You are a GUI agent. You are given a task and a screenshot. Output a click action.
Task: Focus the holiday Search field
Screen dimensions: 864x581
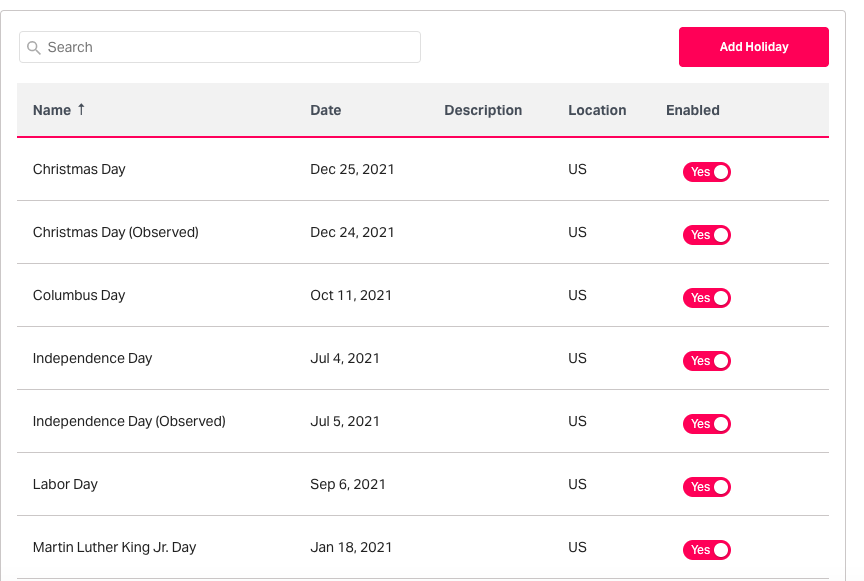(x=220, y=47)
